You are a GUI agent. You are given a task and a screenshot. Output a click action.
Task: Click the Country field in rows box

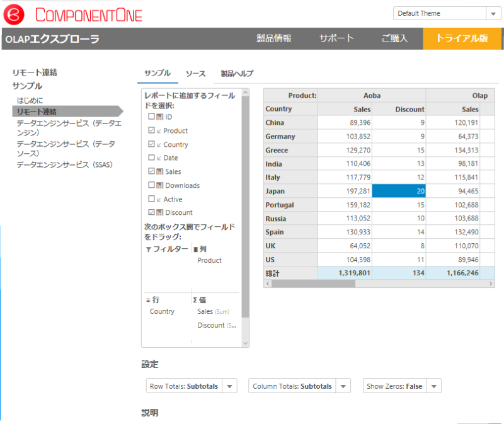click(x=162, y=311)
